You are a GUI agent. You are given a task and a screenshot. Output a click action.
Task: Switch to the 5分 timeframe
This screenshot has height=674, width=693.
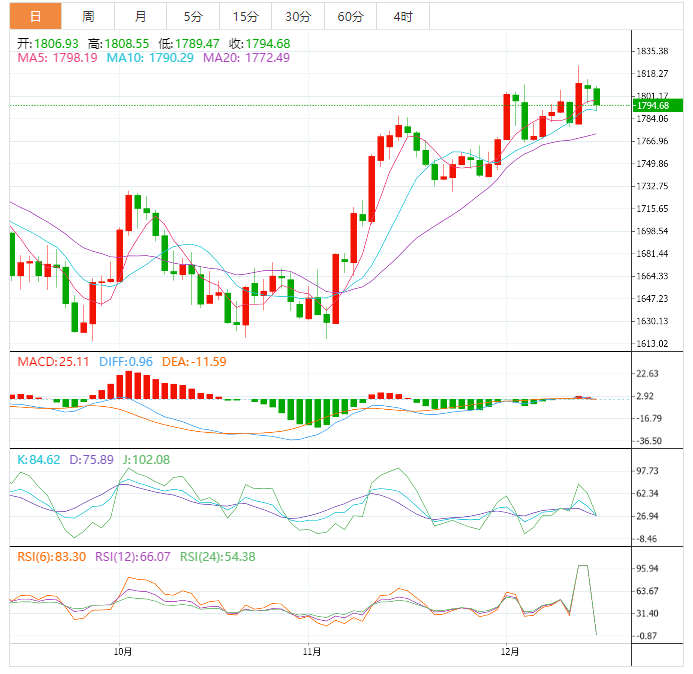[192, 16]
